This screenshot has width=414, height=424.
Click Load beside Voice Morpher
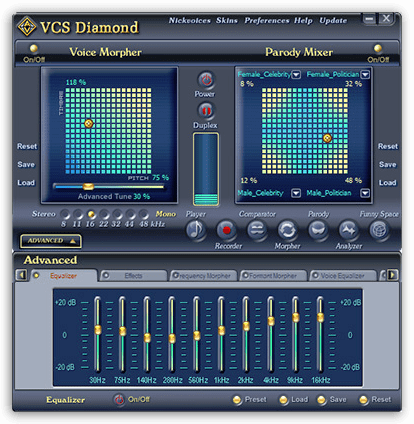point(26,183)
